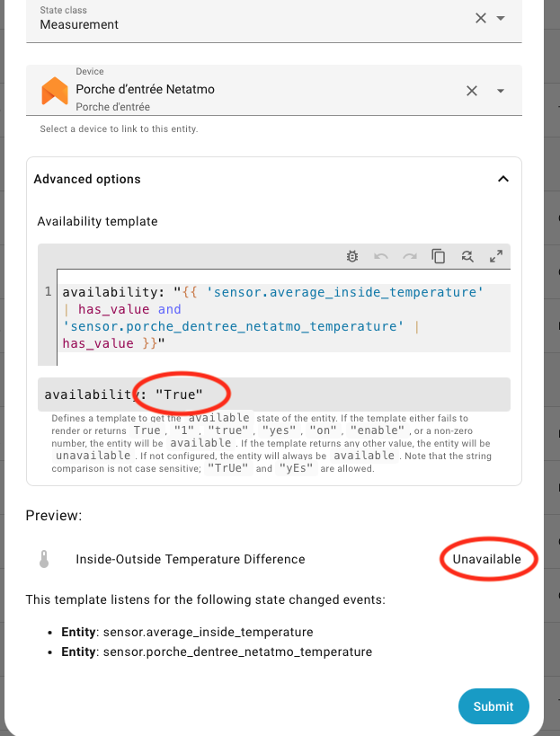This screenshot has width=560, height=736.
Task: Click the Inside-Outside Temperature Difference preview row
Action: pyautogui.click(x=191, y=559)
